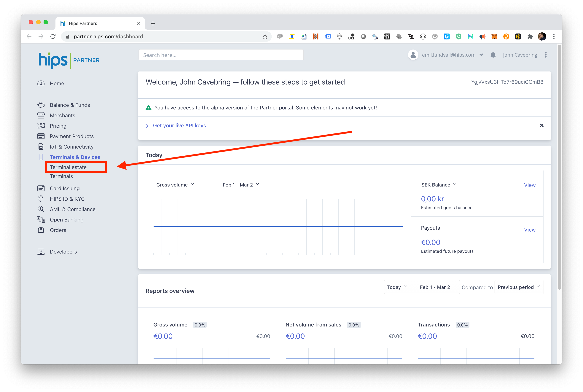Open the SEK Balance currency dropdown

439,185
